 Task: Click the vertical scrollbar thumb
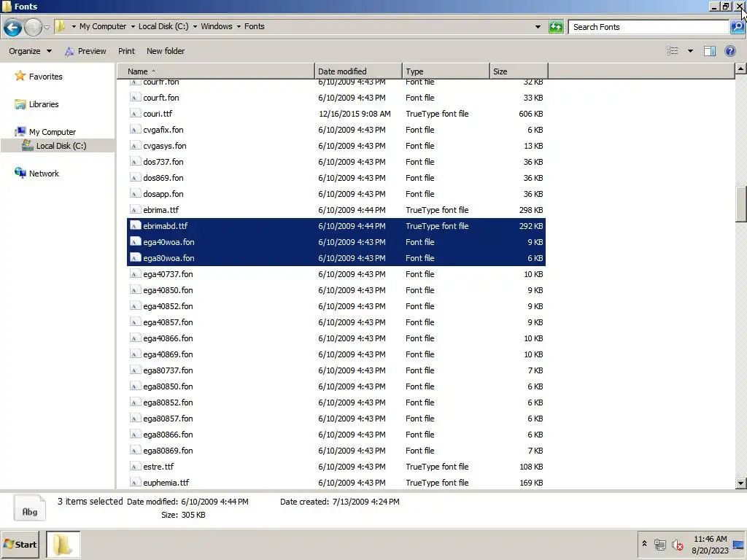[740, 204]
